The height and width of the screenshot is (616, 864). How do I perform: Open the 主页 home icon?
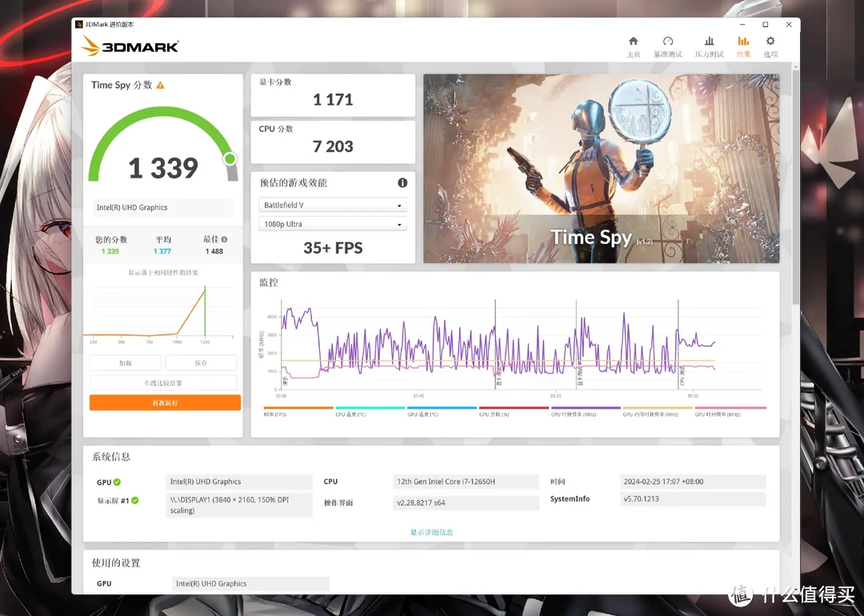pyautogui.click(x=633, y=42)
